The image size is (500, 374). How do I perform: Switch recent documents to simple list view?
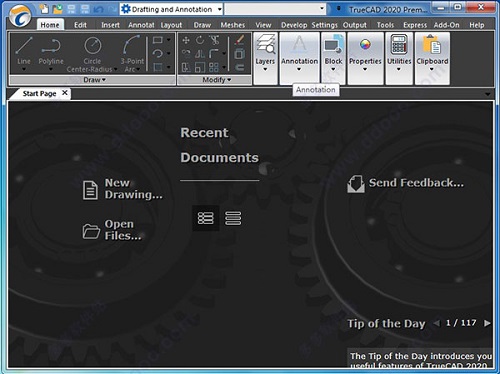233,218
